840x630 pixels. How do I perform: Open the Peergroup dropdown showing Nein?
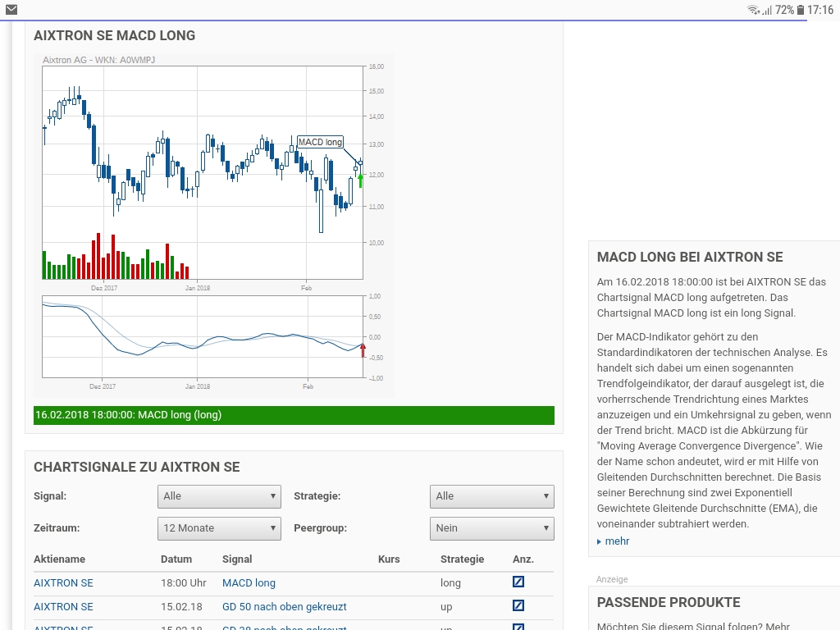[x=492, y=529]
